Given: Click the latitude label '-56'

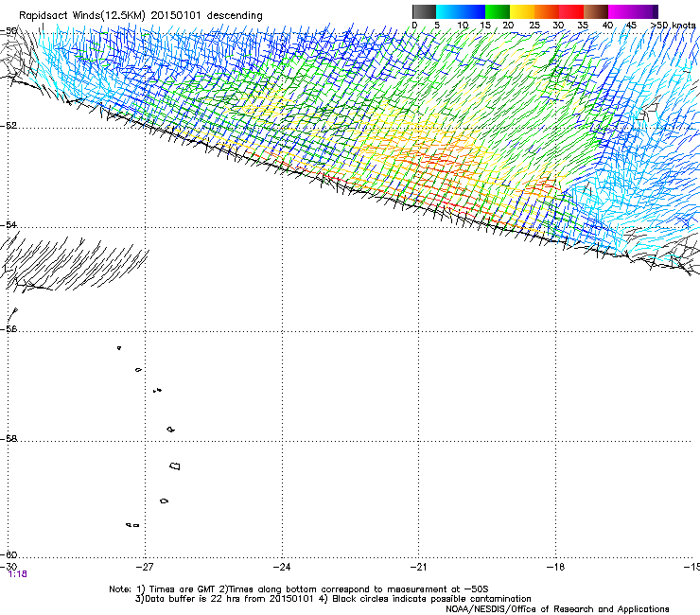Looking at the screenshot, I should 9,329.
